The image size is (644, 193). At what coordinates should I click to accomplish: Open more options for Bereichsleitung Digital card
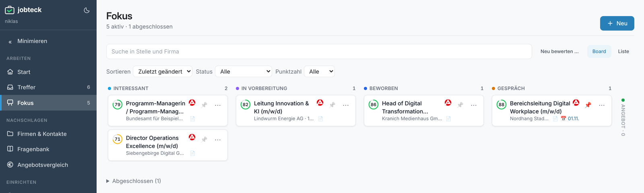coord(602,105)
